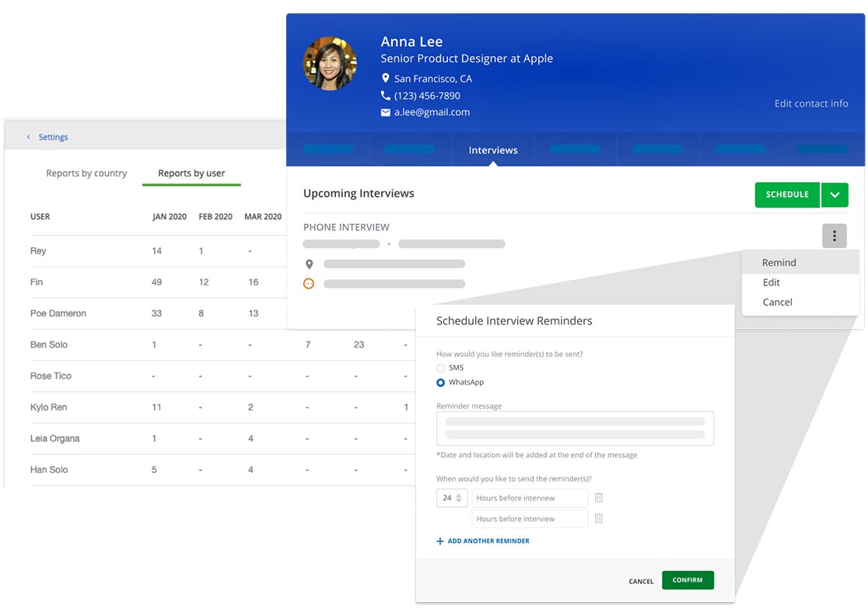This screenshot has height=616, width=868.
Task: Choose Remind from the context menu
Action: (779, 263)
